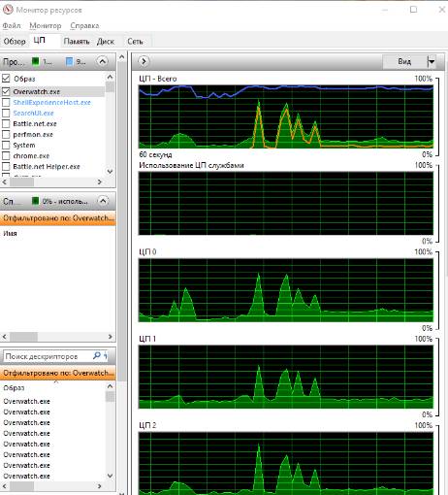Click the search magnifier icon
448x495 pixels.
(x=96, y=356)
